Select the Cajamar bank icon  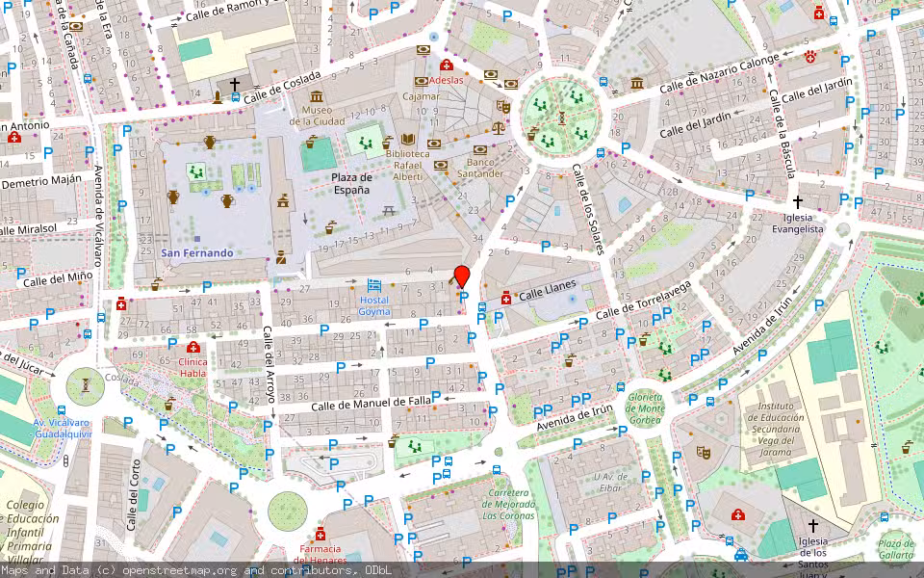click(x=421, y=81)
